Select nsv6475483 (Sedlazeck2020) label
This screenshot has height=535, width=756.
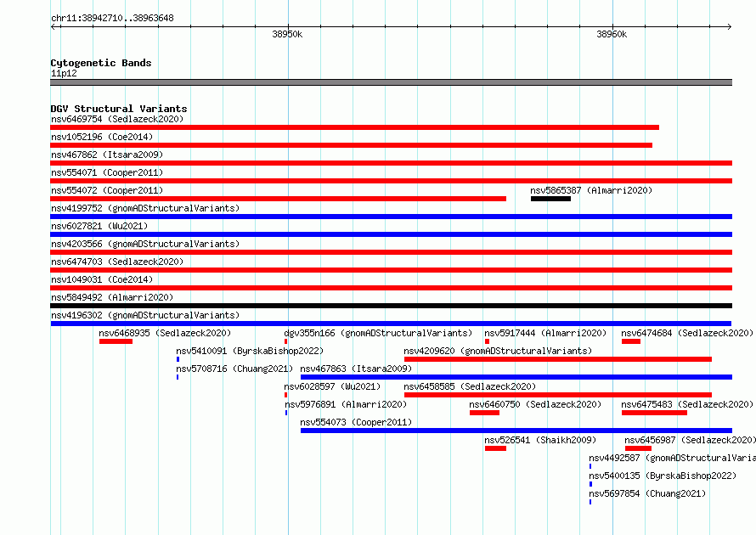(x=687, y=404)
